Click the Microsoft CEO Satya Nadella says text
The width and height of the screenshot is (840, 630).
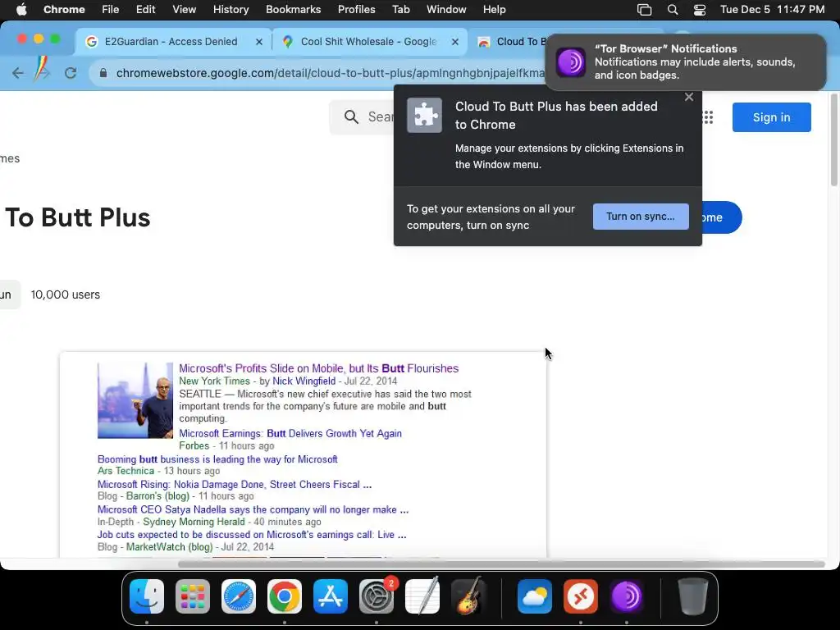point(253,509)
